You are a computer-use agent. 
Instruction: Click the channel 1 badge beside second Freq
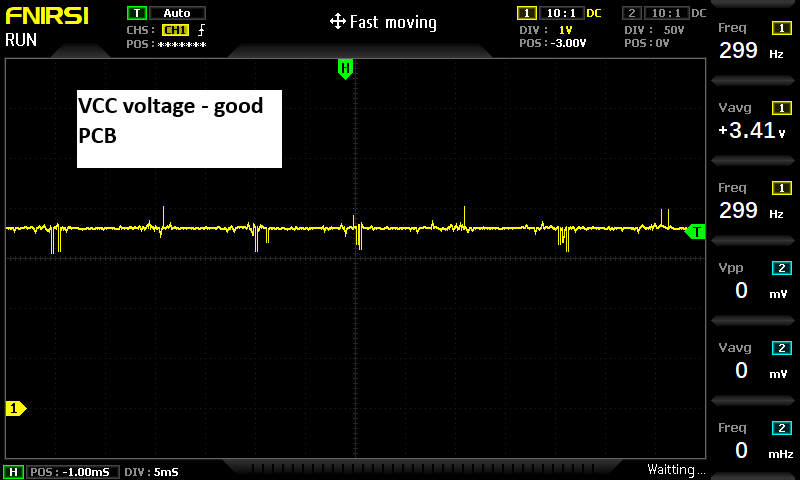coord(782,188)
